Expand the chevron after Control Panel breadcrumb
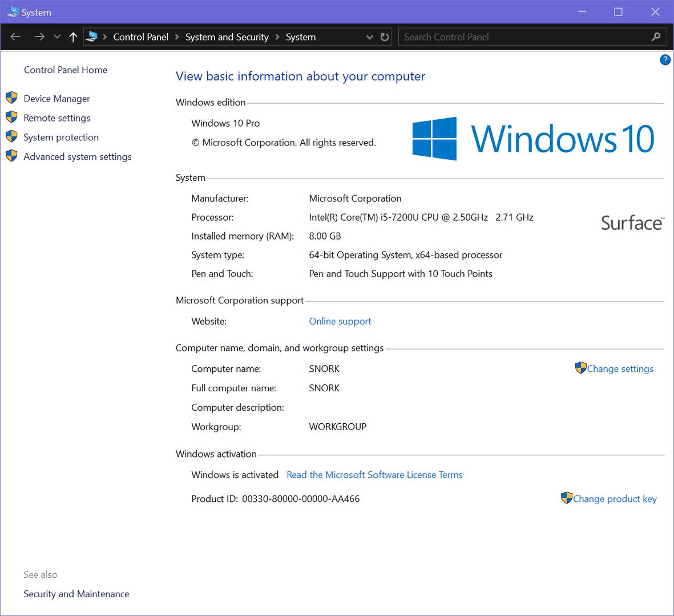674x616 pixels. pyautogui.click(x=177, y=37)
